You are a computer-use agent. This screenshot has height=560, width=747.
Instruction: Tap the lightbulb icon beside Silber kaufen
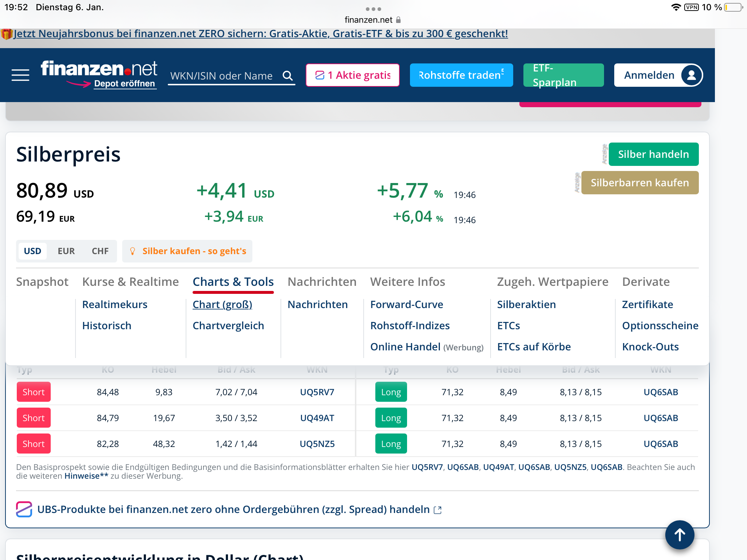click(x=133, y=251)
